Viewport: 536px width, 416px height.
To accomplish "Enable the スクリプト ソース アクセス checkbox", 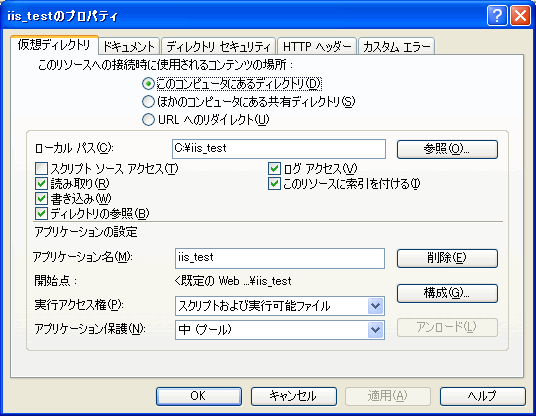I will click(x=41, y=169).
